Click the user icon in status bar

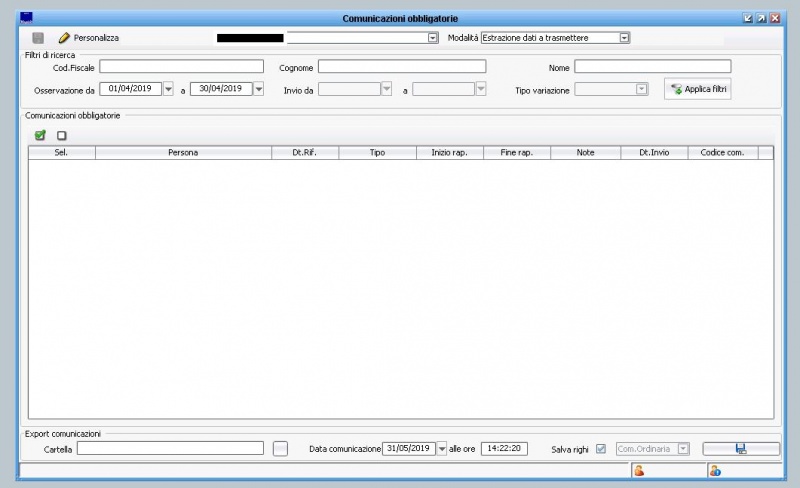[638, 470]
